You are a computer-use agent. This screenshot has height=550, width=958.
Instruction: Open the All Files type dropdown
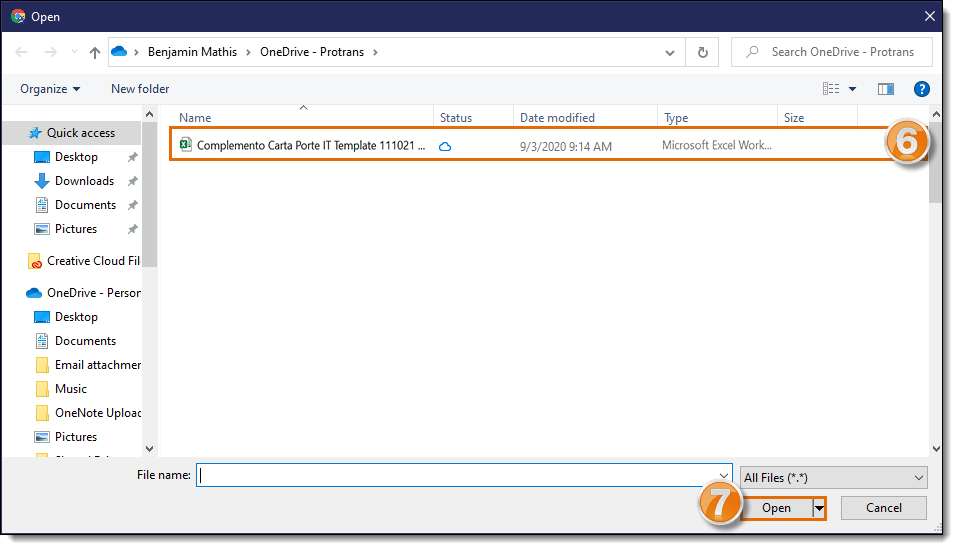833,478
